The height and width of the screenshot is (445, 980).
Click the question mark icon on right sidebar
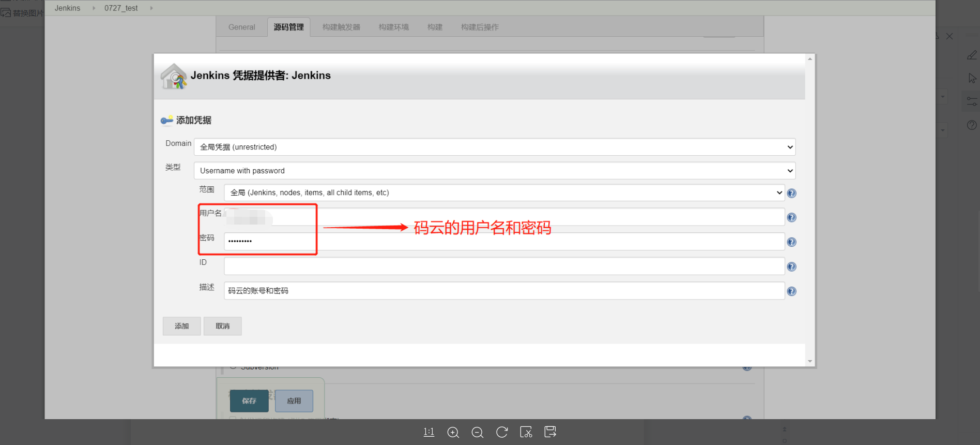pos(972,125)
